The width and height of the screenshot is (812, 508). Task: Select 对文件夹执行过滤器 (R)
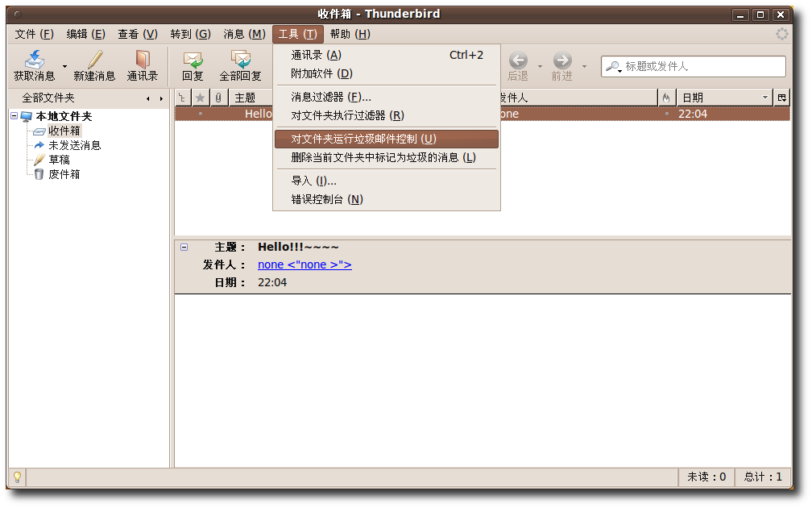(x=387, y=115)
